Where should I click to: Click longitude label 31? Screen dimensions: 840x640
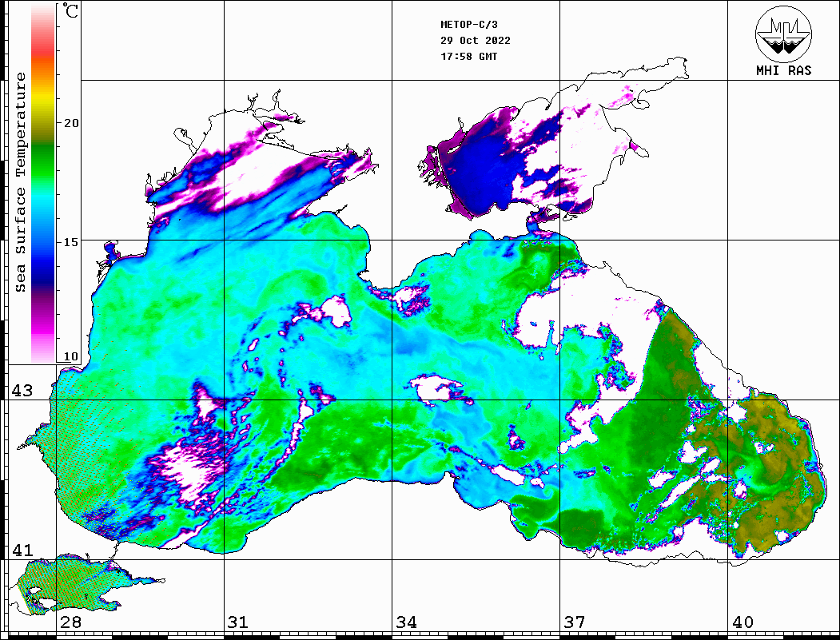tap(238, 622)
